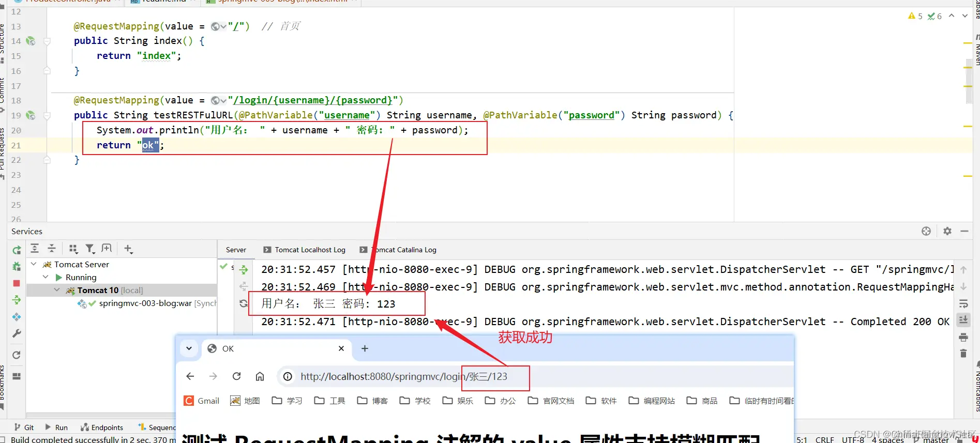Stop the running Tomcat server

pos(17,283)
